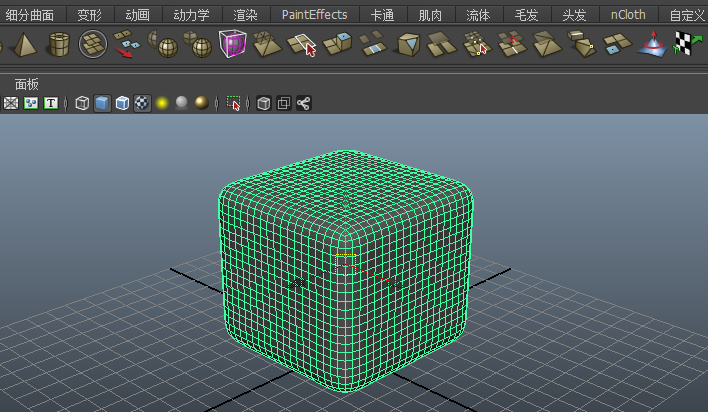This screenshot has width=708, height=412.
Task: Open the 渲染 shelf tab
Action: pos(245,15)
